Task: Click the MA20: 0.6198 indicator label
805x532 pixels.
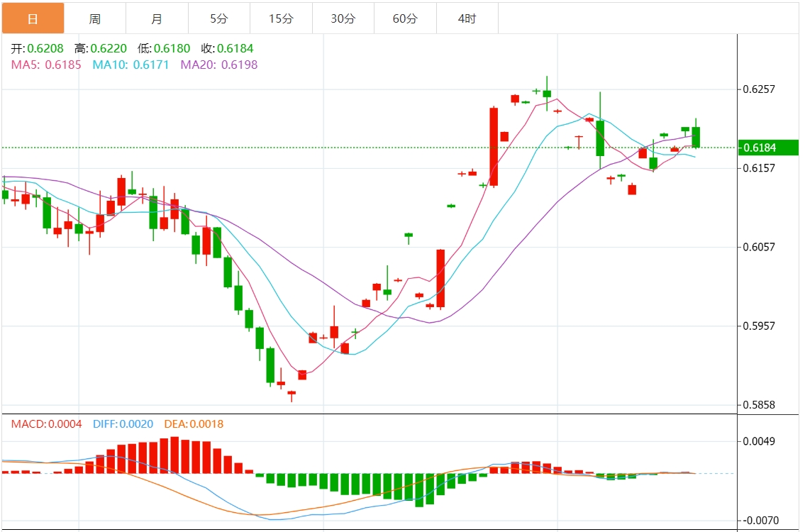Action: [219, 65]
